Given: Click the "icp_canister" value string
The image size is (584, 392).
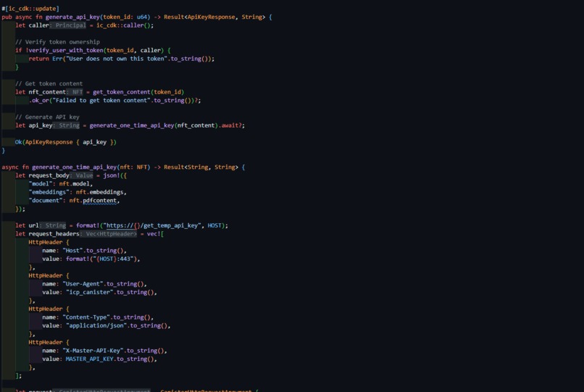Looking at the screenshot, I should (x=90, y=292).
